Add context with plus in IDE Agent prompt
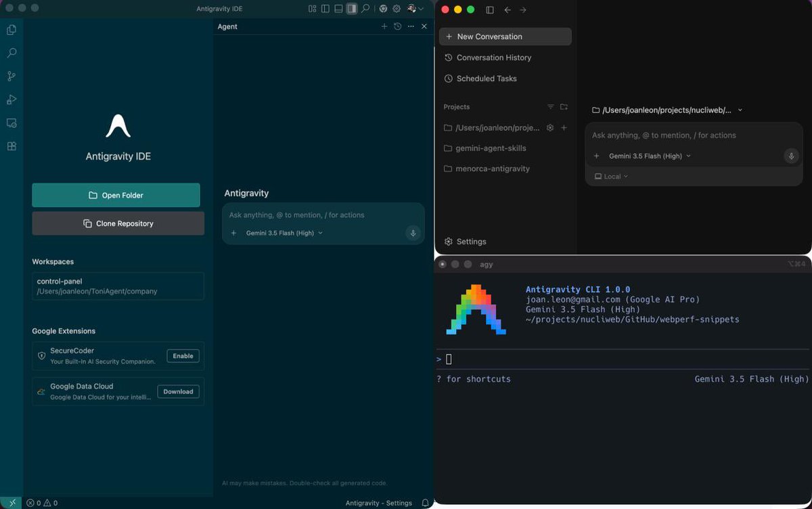The width and height of the screenshot is (812, 509). (233, 233)
